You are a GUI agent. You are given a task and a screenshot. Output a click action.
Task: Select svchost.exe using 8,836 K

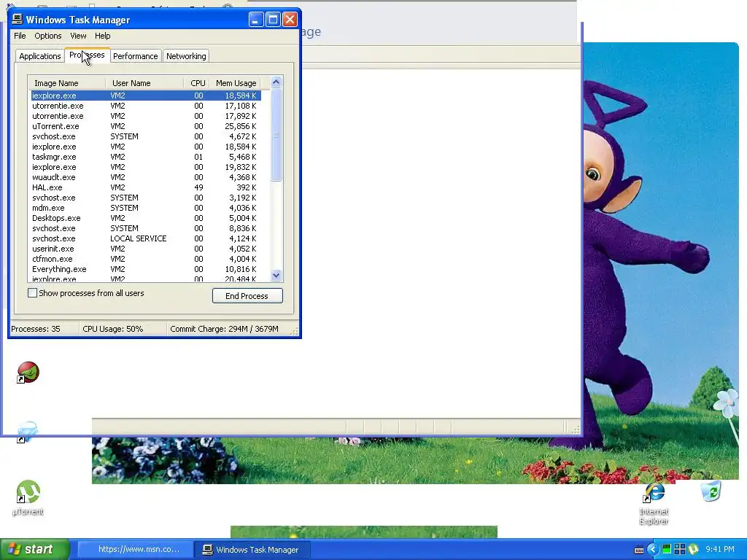point(145,228)
